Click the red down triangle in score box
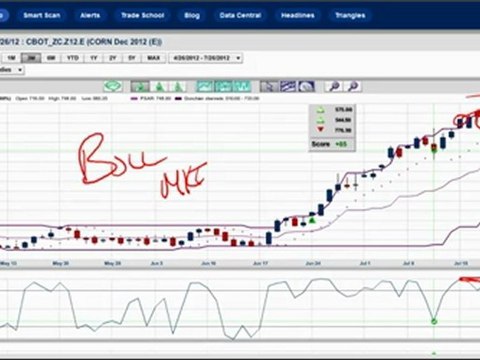The image size is (480, 360). (320, 130)
